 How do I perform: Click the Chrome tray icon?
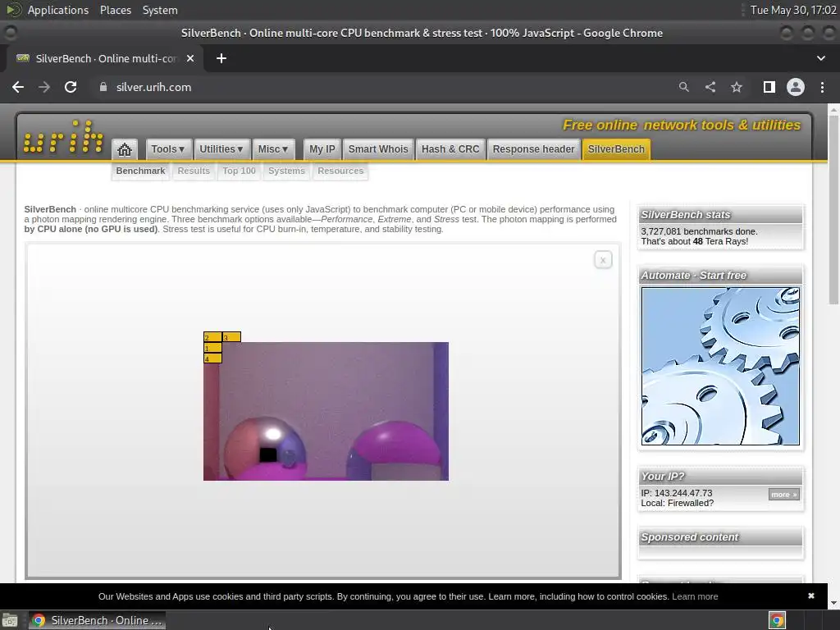click(778, 620)
